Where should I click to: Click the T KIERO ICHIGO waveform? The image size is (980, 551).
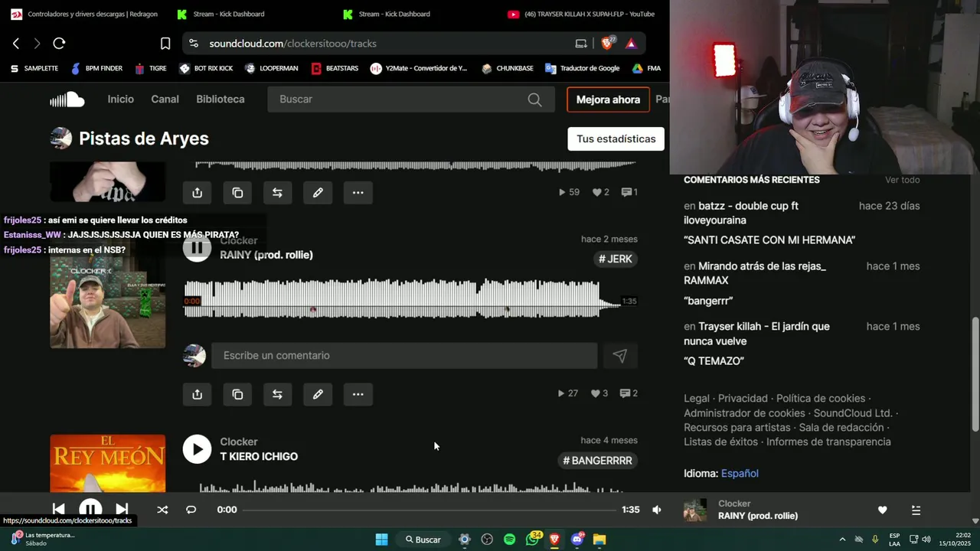click(x=412, y=486)
